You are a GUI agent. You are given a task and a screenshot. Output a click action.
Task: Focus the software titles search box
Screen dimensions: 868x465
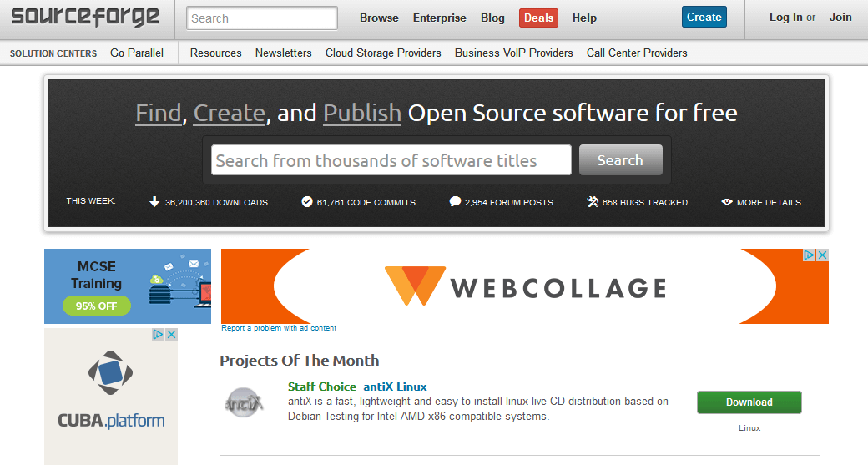tap(391, 160)
